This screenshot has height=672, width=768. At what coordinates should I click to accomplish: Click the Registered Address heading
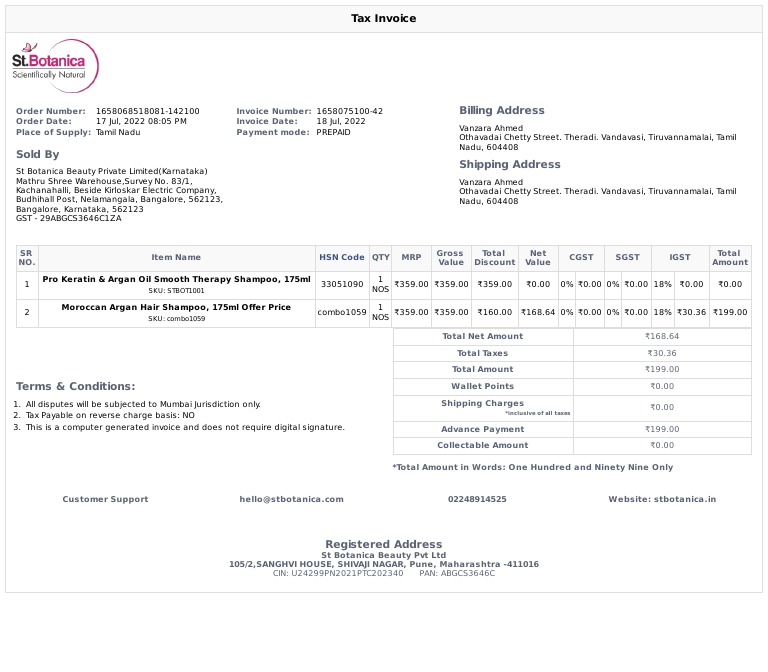pyautogui.click(x=383, y=545)
